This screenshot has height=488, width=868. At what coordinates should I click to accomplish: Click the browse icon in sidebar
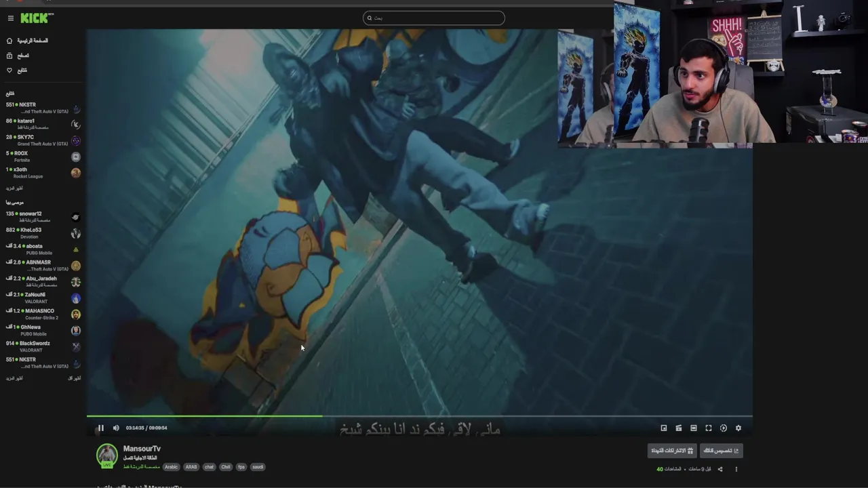pyautogui.click(x=9, y=56)
